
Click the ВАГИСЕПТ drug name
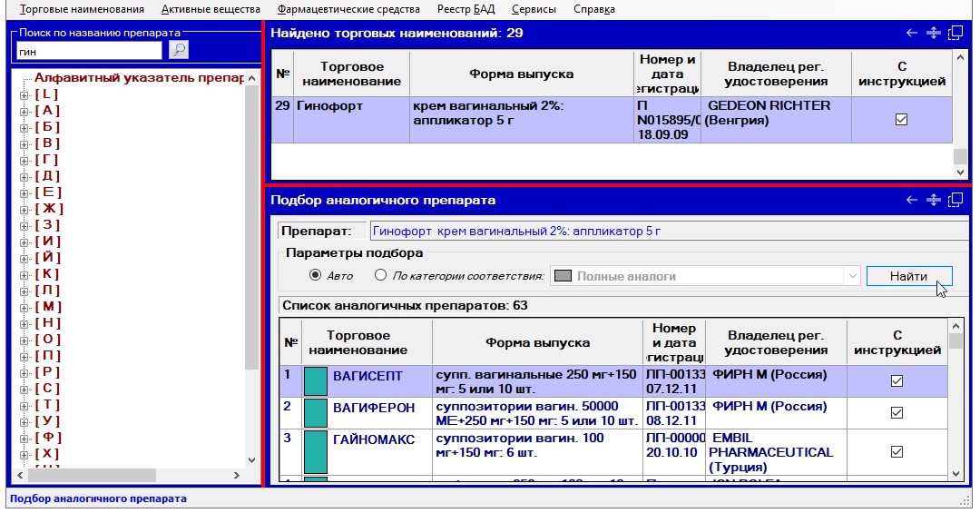(367, 376)
